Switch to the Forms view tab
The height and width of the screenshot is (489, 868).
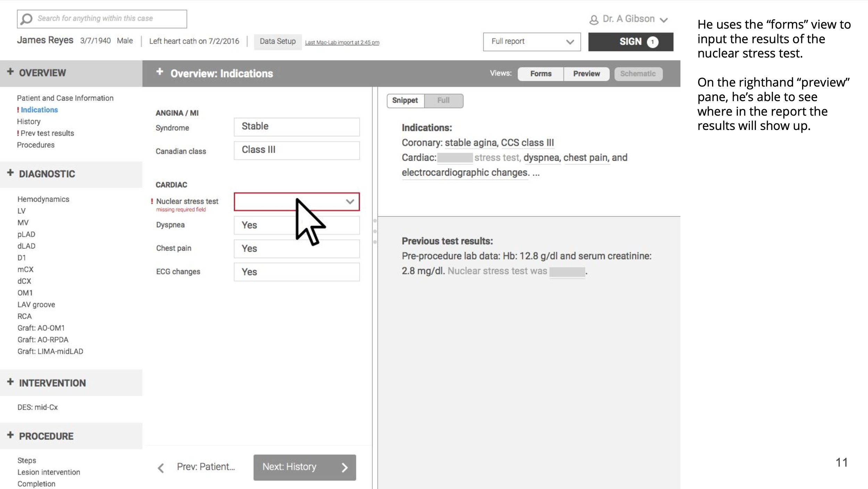pos(541,74)
